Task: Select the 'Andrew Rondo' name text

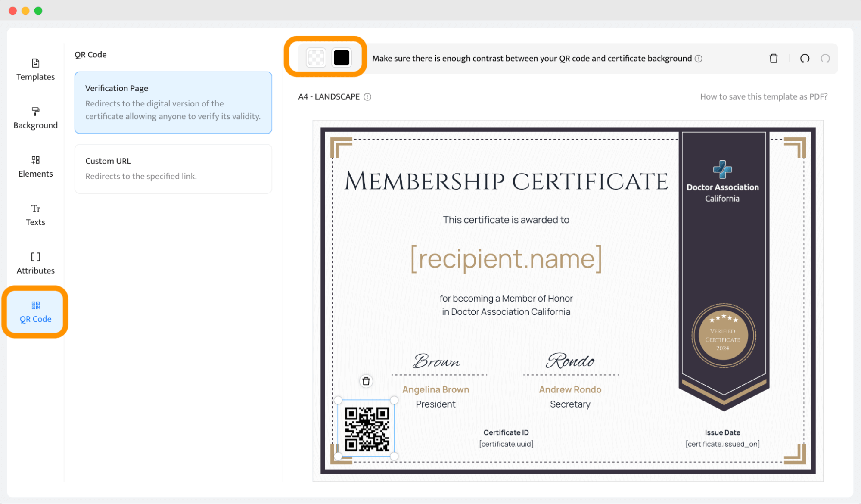Action: pos(570,389)
